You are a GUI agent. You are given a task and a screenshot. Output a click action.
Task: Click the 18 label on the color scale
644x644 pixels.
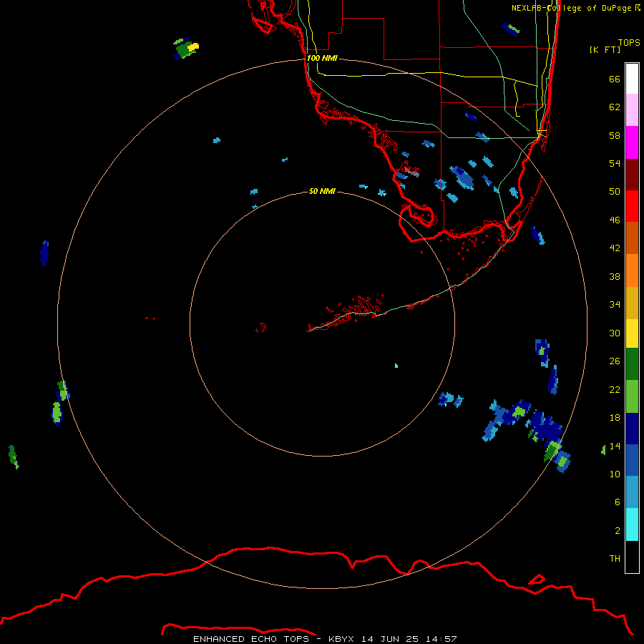pyautogui.click(x=615, y=418)
